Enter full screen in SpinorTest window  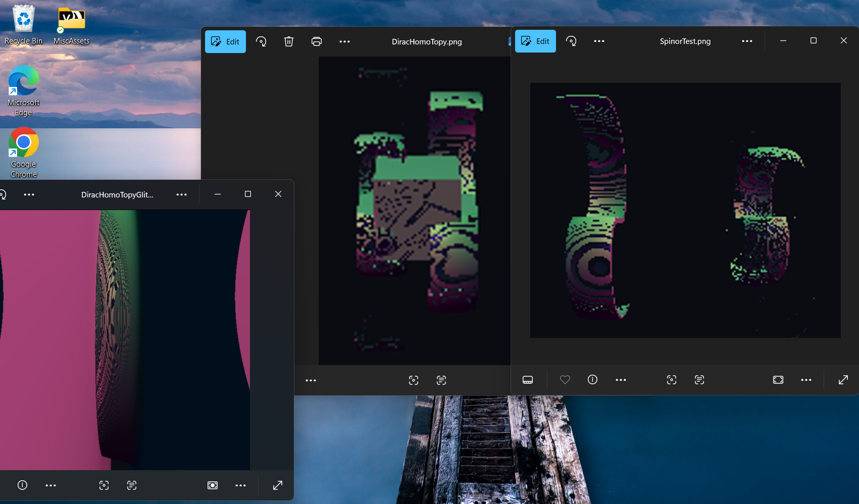(x=843, y=380)
